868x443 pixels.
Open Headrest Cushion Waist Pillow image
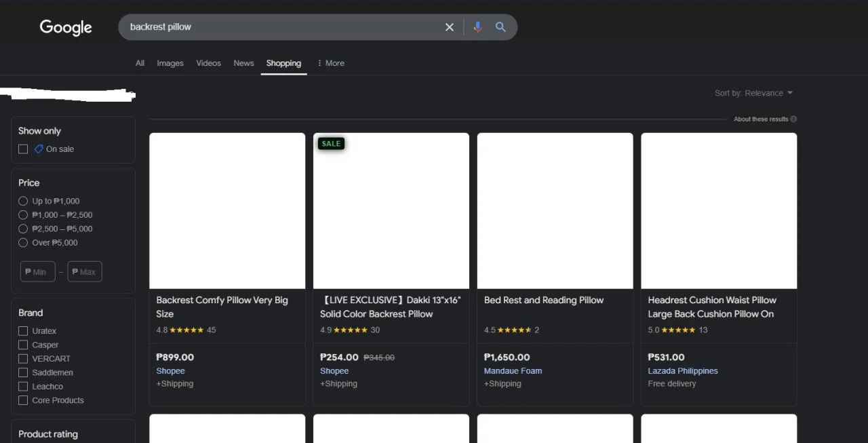(719, 210)
